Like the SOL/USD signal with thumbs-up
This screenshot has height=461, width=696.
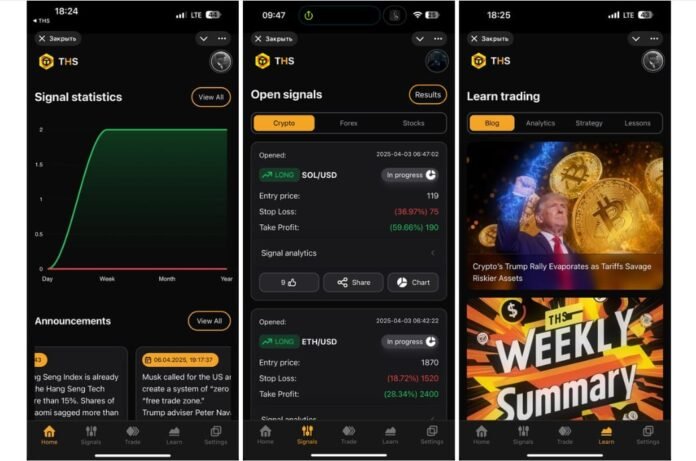click(289, 282)
